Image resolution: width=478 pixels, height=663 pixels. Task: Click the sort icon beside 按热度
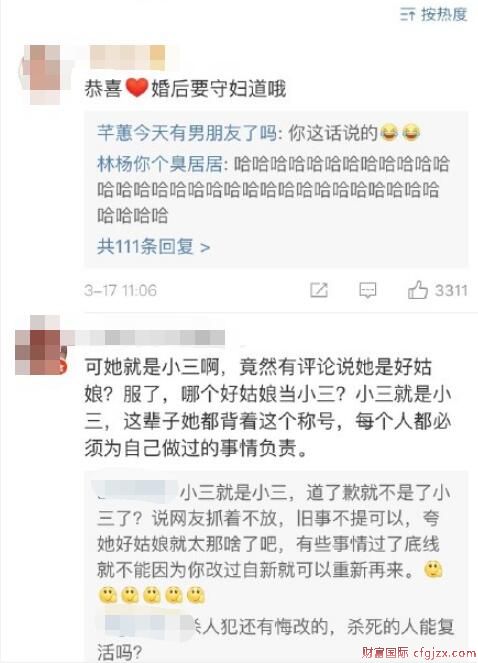(407, 15)
